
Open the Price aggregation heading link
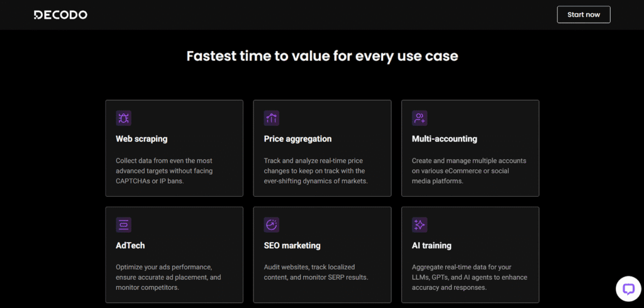[x=297, y=139]
